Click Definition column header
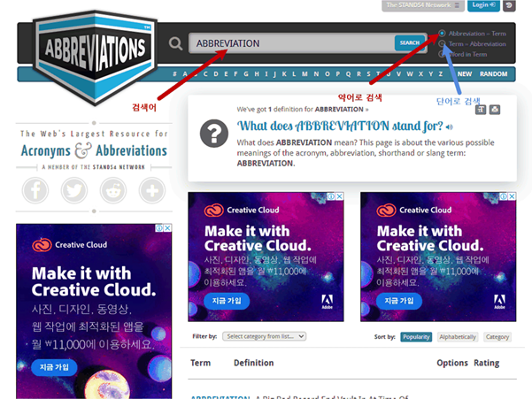This screenshot has height=399, width=532. point(254,363)
